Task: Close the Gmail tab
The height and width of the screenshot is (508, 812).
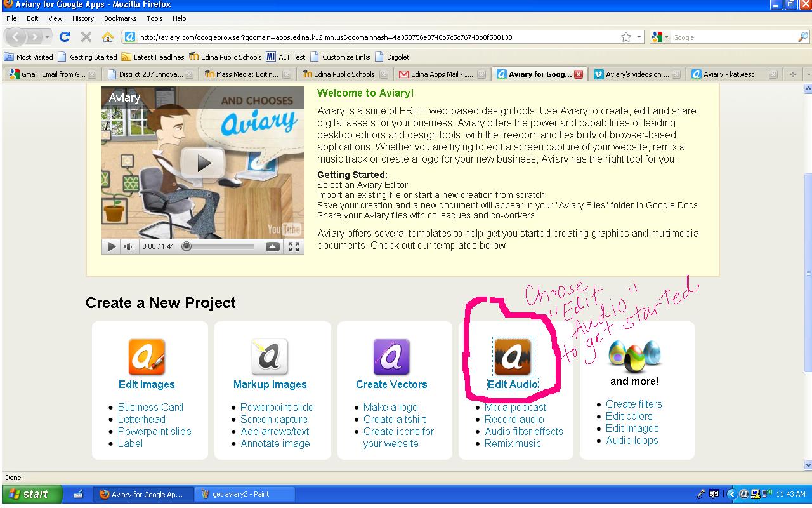Action: 92,74
